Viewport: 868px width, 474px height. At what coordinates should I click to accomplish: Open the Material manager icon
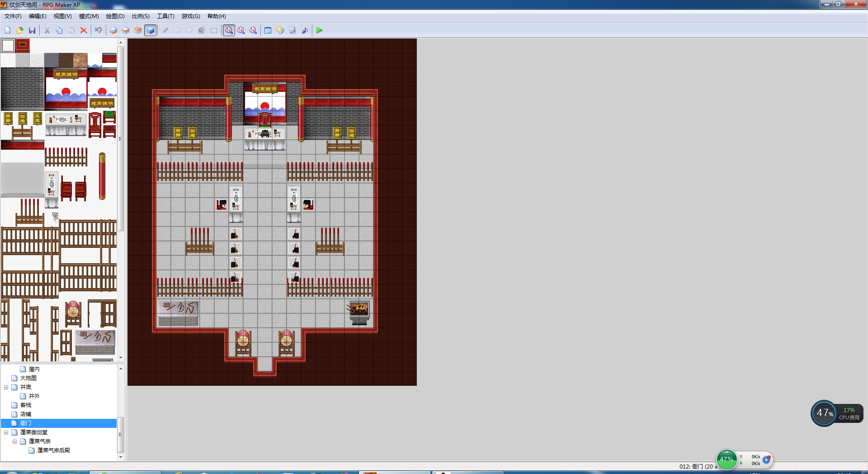280,30
